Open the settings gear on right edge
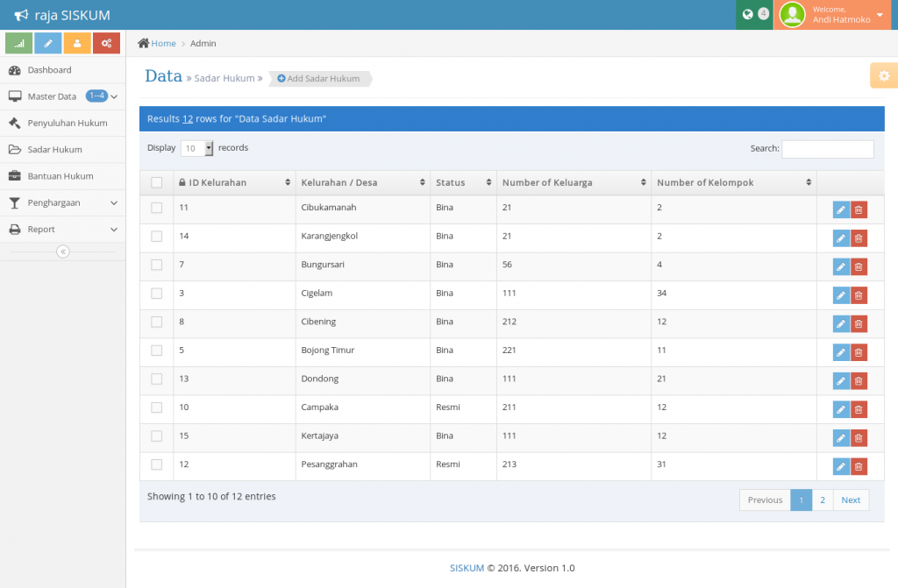Screen dimensions: 898x588 point(883,76)
